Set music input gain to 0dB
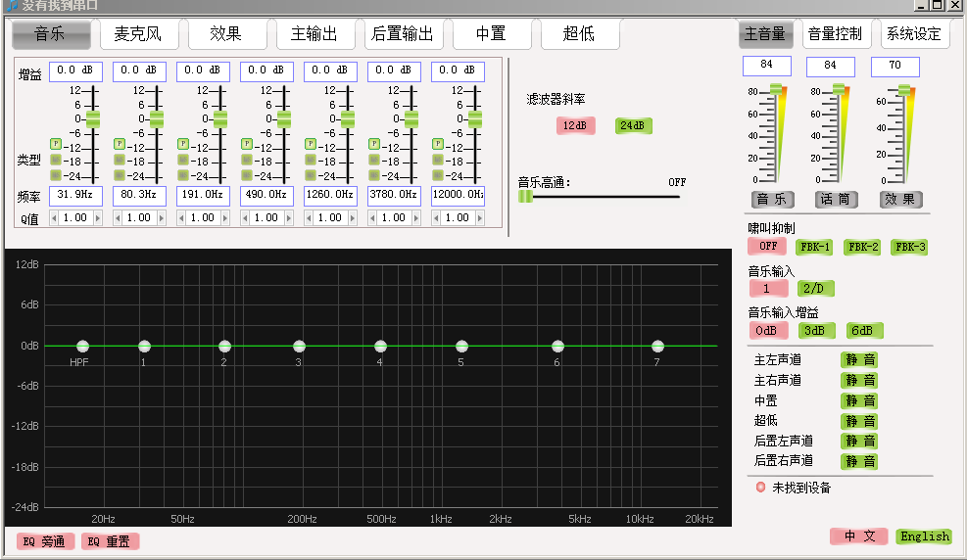 [768, 331]
